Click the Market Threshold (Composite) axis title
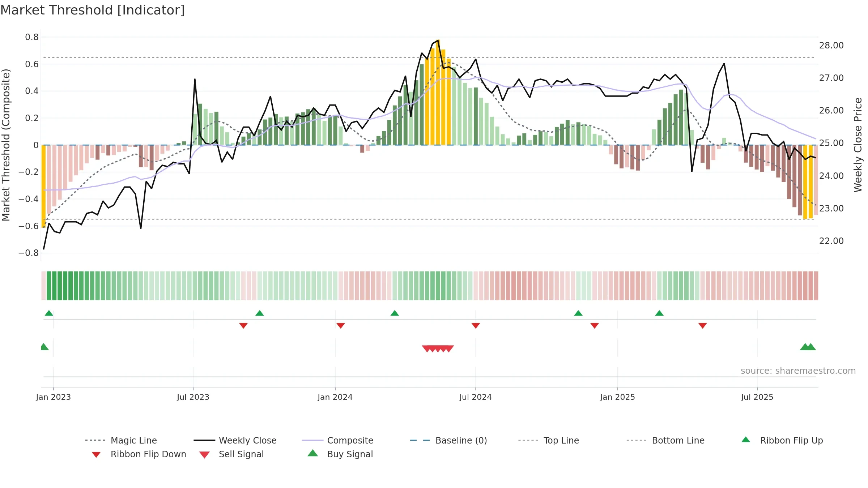Viewport: 868px width, 488px height. tap(6, 145)
